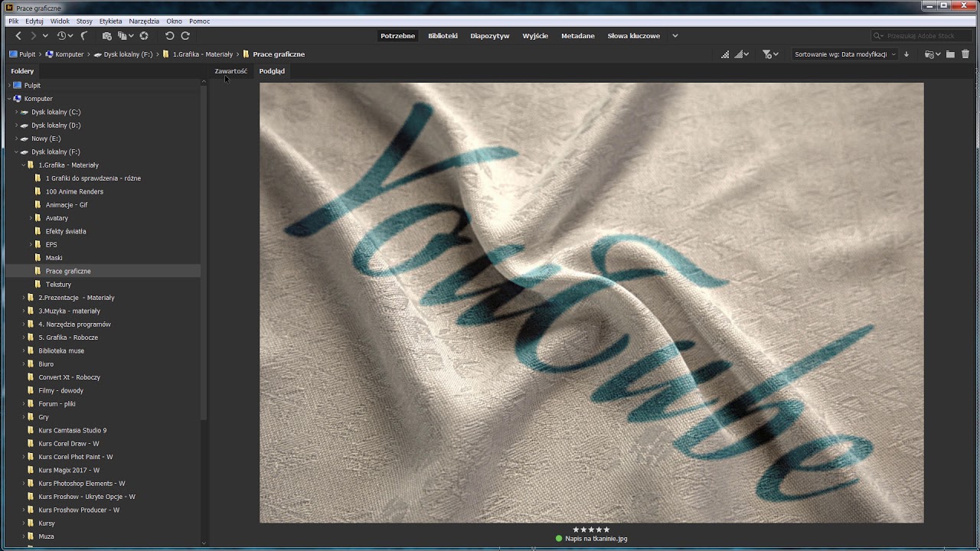The width and height of the screenshot is (980, 551).
Task: Switch to Potrzebne workspace
Action: tap(398, 36)
